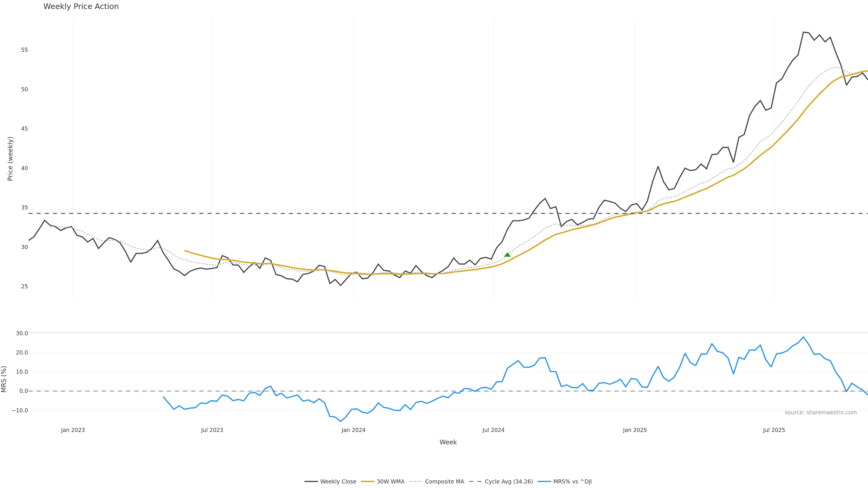Click the source: sharemaestro.com text
Screen dimensions: 868x488
[x=821, y=413]
